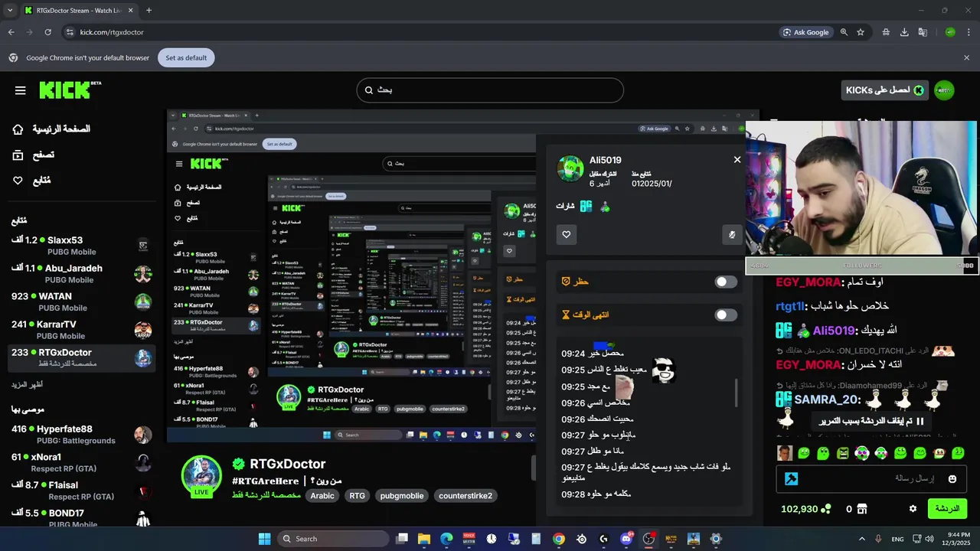The image size is (980, 551).
Task: Toggle the ban (حظر) switch
Action: pos(726,282)
